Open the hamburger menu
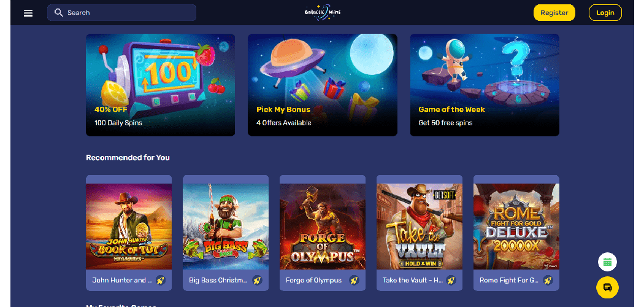 [28, 13]
